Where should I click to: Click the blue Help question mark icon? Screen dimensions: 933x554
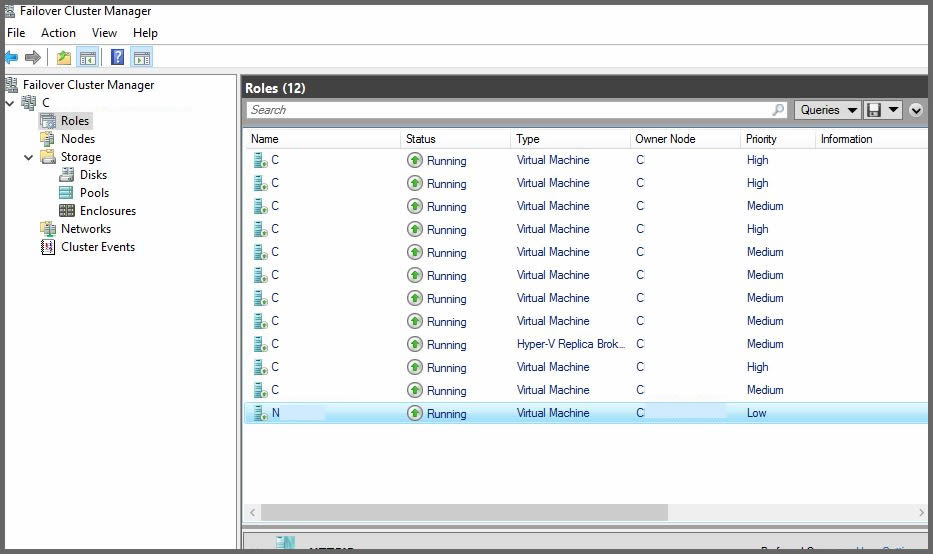[118, 57]
